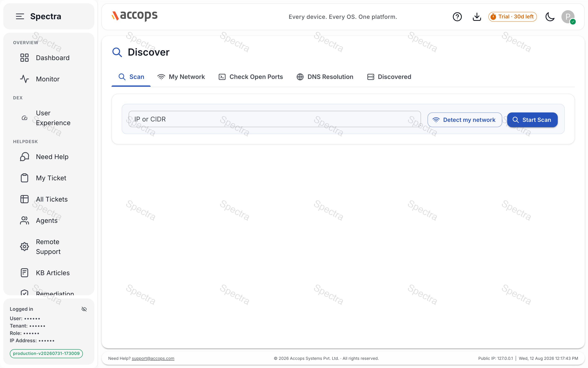Click the server icon on Discovered tab
This screenshot has width=588, height=368.
click(x=371, y=77)
